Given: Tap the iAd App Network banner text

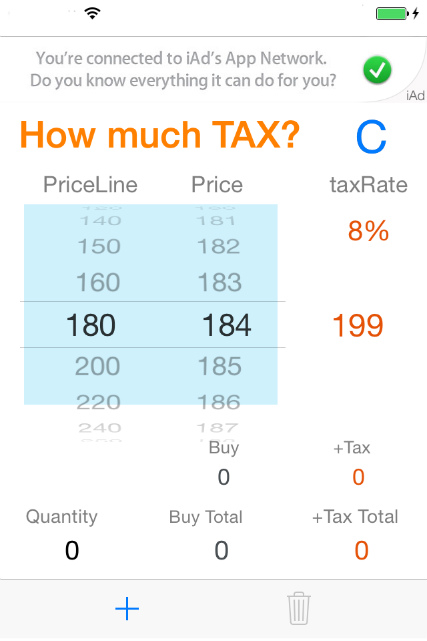Looking at the screenshot, I should pos(183,69).
